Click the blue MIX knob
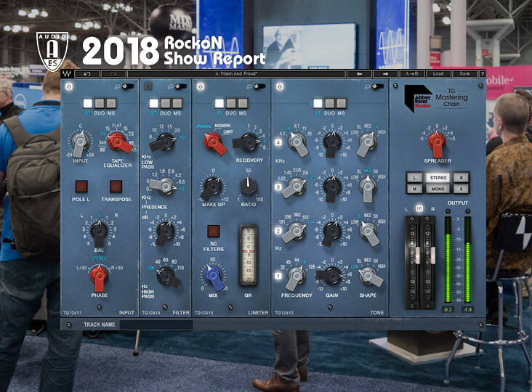This screenshot has width=532, height=392. click(214, 278)
